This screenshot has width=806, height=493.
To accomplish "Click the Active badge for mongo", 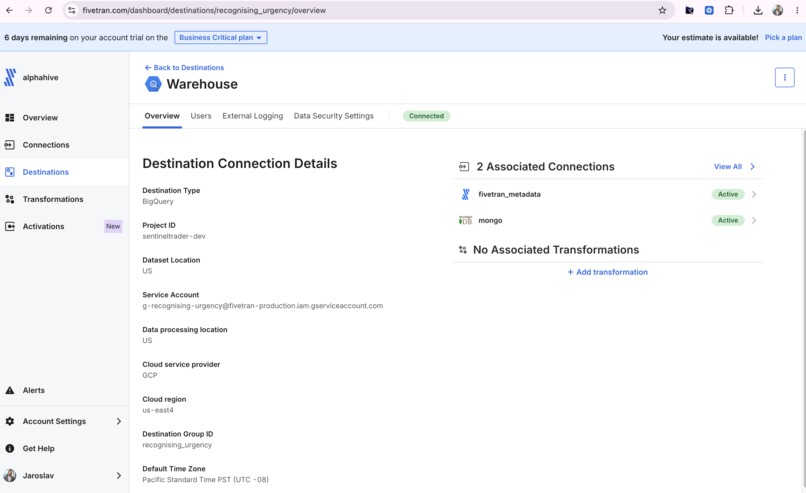I will click(x=728, y=221).
